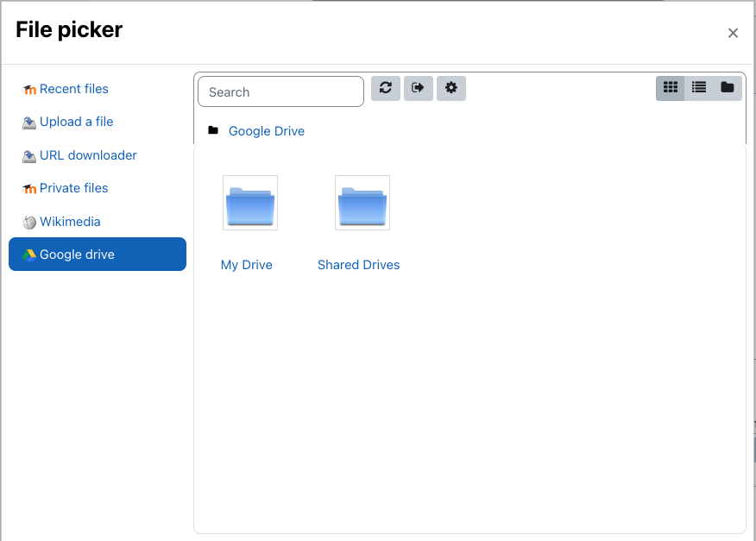The height and width of the screenshot is (541, 756).
Task: Click the Google Drive logo icon
Action: coord(29,255)
